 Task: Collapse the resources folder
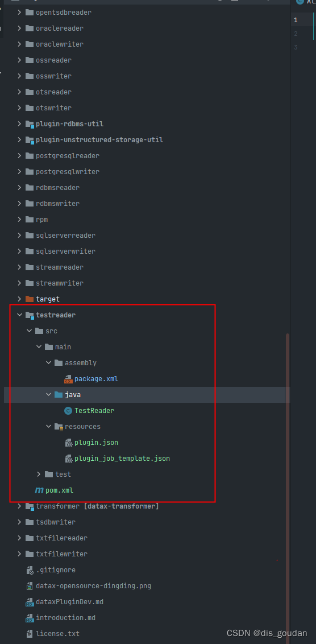click(48, 427)
